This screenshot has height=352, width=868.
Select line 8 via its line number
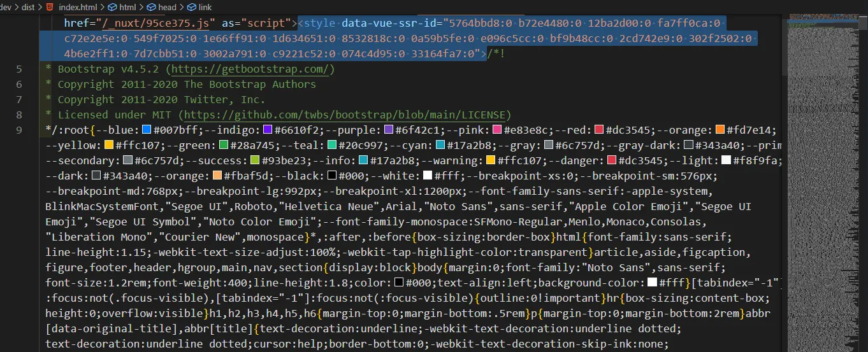click(x=18, y=115)
